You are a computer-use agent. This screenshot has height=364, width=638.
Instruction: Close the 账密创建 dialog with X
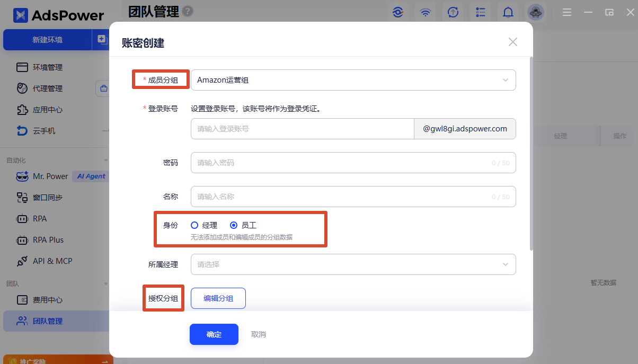coord(512,42)
